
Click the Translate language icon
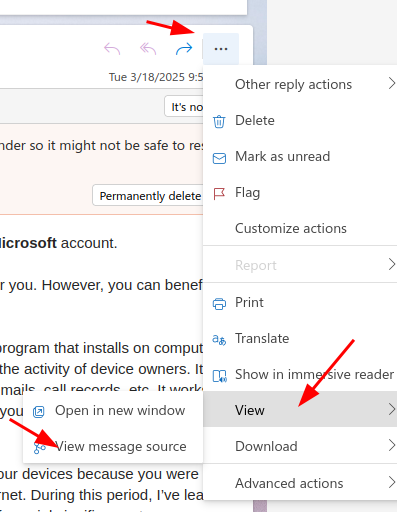click(x=219, y=339)
